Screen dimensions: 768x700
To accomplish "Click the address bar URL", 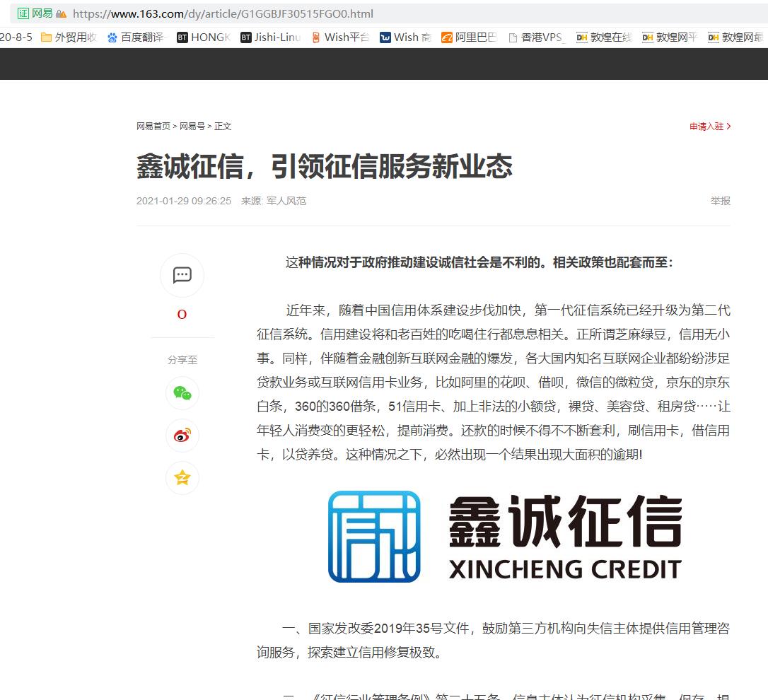I will tap(223, 13).
